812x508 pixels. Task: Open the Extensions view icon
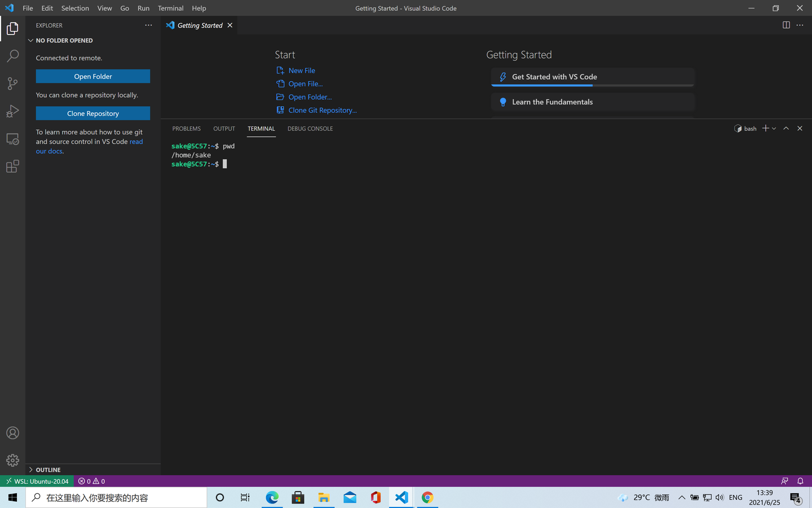pyautogui.click(x=12, y=166)
